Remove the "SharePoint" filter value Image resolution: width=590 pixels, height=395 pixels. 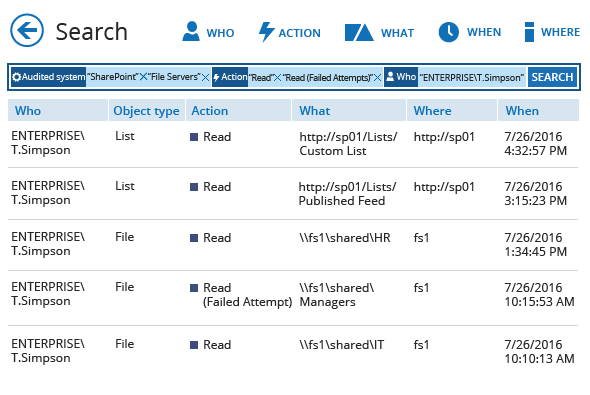143,77
